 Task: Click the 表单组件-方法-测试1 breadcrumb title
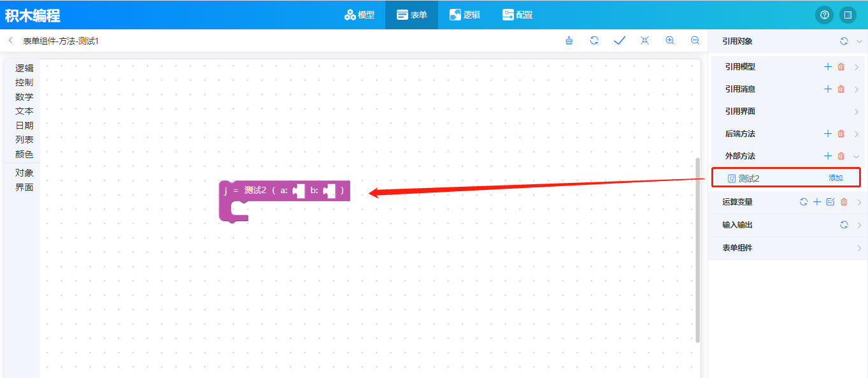[61, 41]
